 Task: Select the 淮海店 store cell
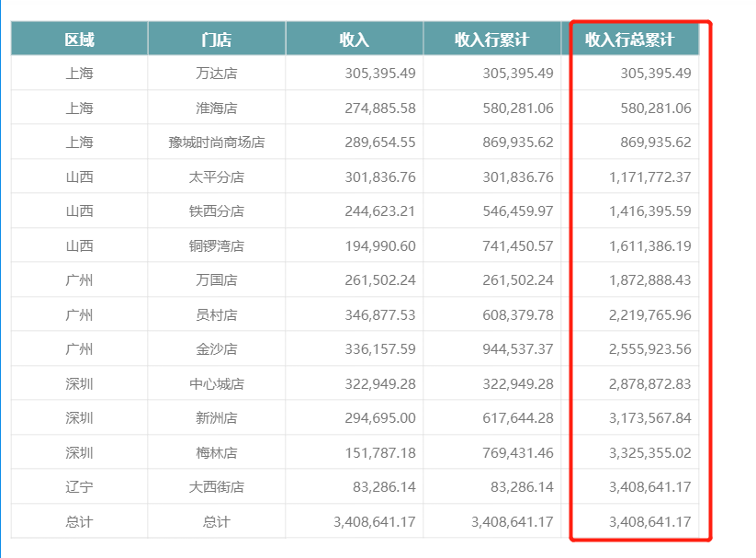click(x=217, y=108)
